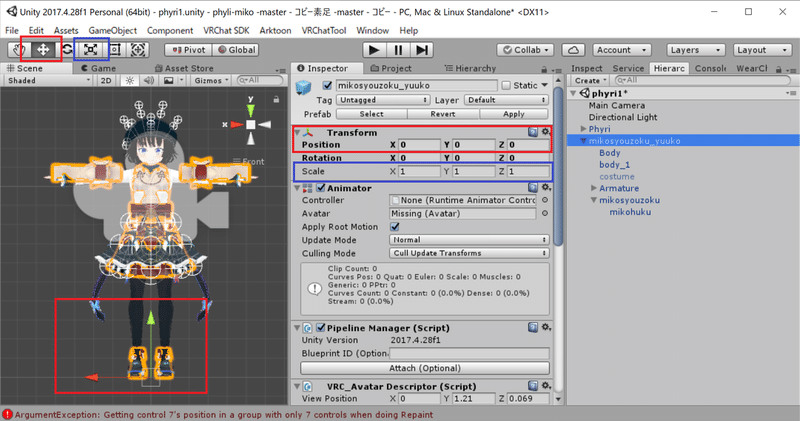Open the Tag Untagged dropdown

[383, 100]
